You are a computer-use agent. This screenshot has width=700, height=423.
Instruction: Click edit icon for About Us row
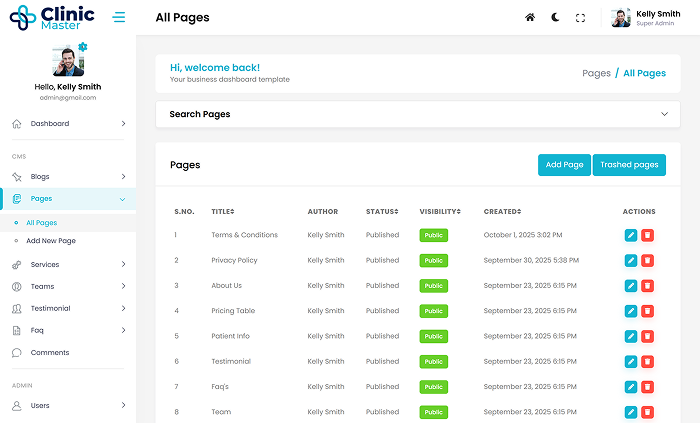[630, 286]
